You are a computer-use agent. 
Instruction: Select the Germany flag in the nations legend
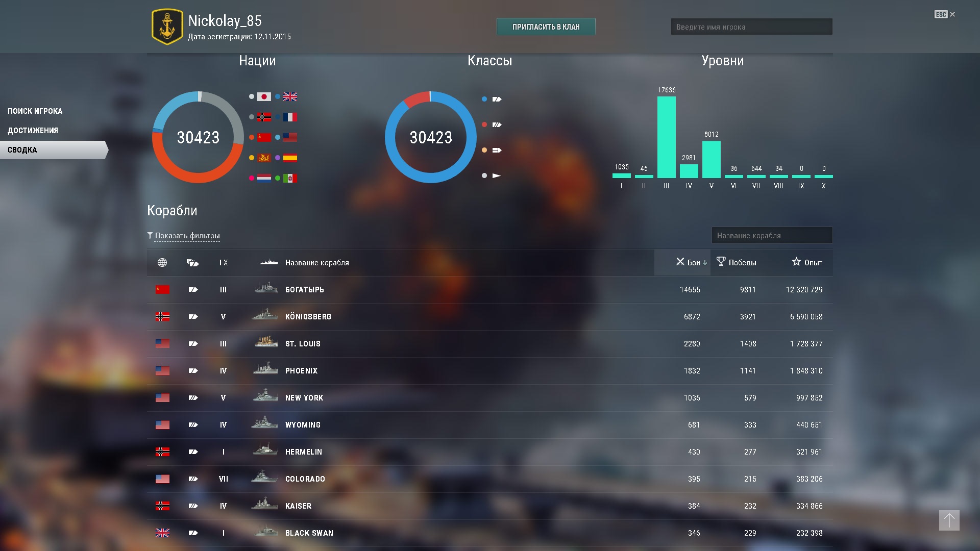(x=264, y=117)
